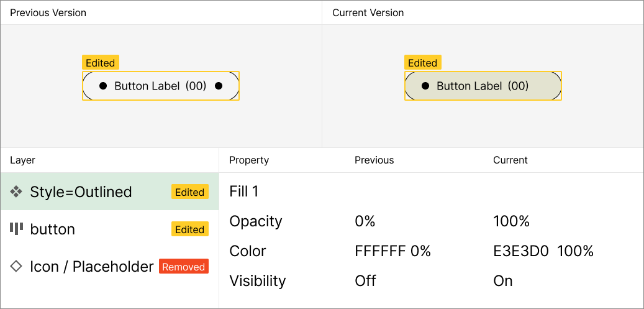Viewport: 644px width, 309px height.
Task: Select the Style=Outlined layer row
Action: pyautogui.click(x=93, y=192)
